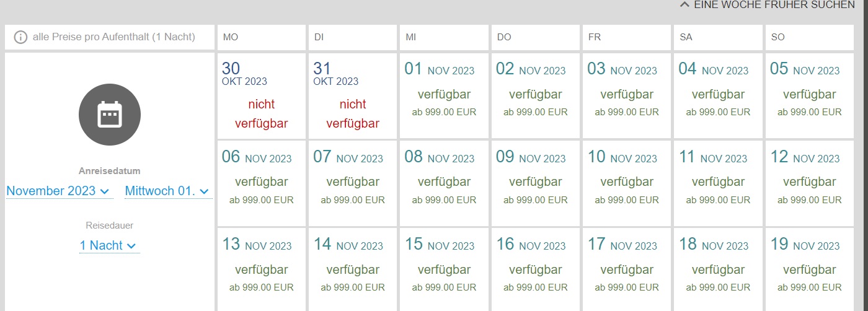Select 16 Nov 2023 date
Viewport: 868px width, 311px height.
pyautogui.click(x=534, y=269)
